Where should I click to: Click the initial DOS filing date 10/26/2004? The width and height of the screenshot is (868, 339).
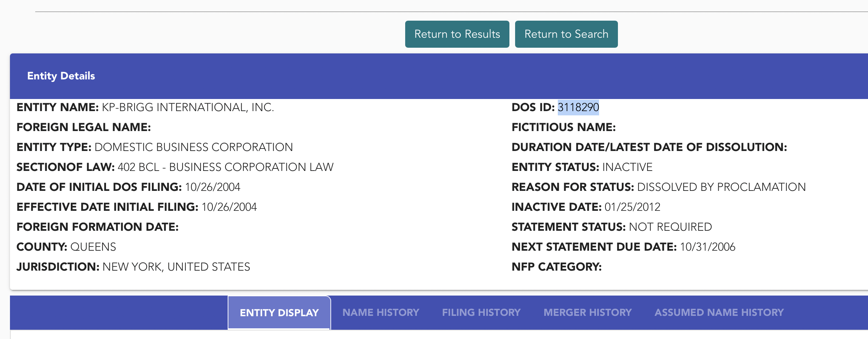pyautogui.click(x=213, y=187)
